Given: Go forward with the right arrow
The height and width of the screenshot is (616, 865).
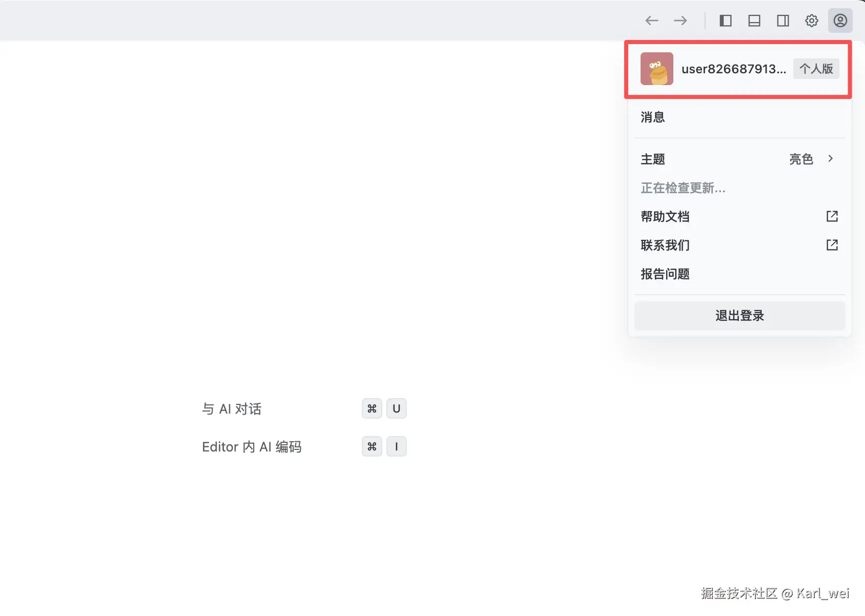Looking at the screenshot, I should pyautogui.click(x=681, y=20).
